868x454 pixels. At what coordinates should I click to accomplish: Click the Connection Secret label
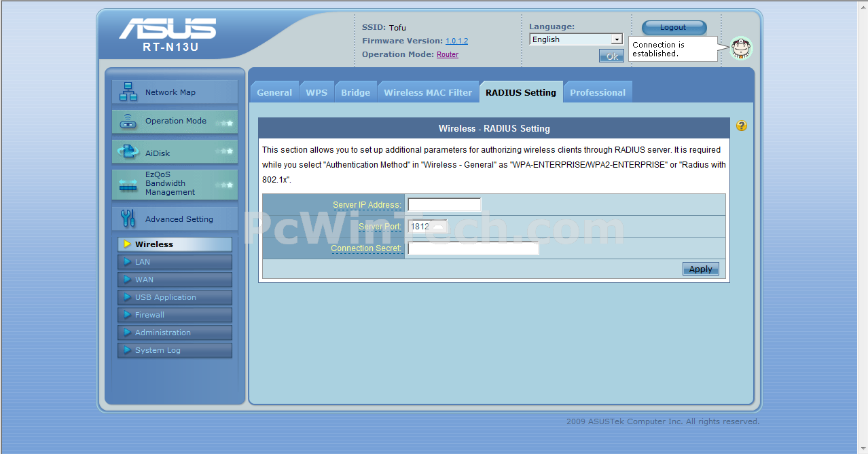click(366, 248)
